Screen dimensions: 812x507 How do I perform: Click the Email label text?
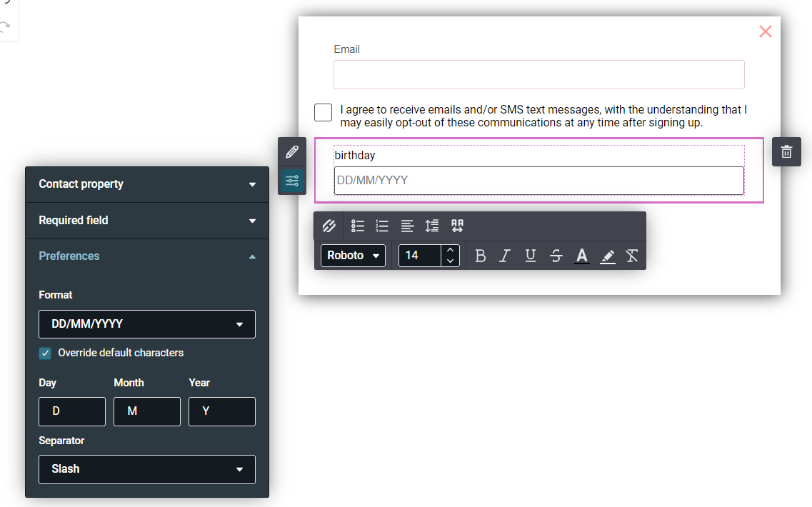tap(346, 49)
